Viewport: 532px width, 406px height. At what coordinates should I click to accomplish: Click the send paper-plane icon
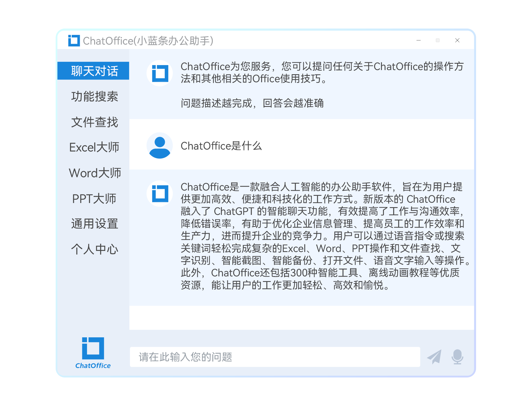434,357
